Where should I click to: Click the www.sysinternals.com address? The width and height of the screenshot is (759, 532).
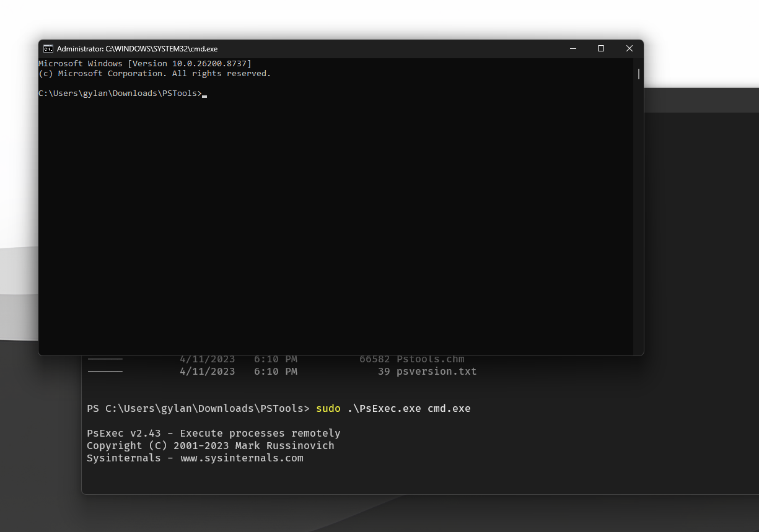click(242, 458)
